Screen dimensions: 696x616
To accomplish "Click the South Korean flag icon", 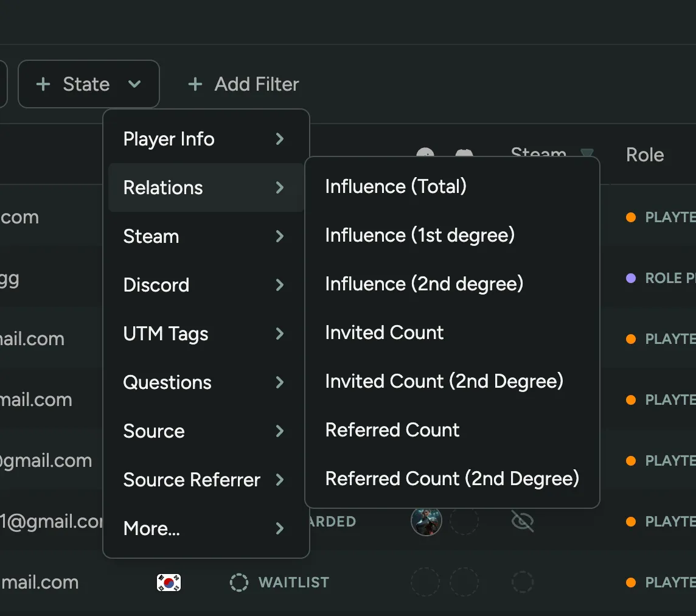I will tap(168, 582).
